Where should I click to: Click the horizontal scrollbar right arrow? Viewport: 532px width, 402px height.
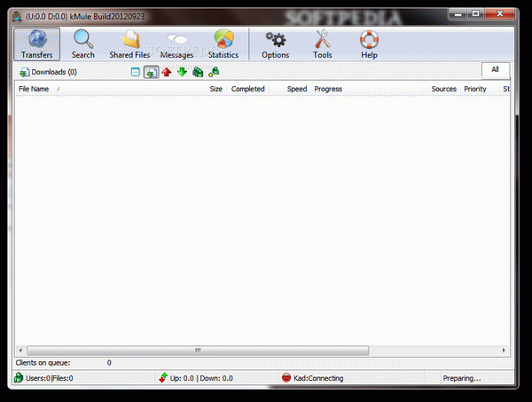(x=504, y=350)
